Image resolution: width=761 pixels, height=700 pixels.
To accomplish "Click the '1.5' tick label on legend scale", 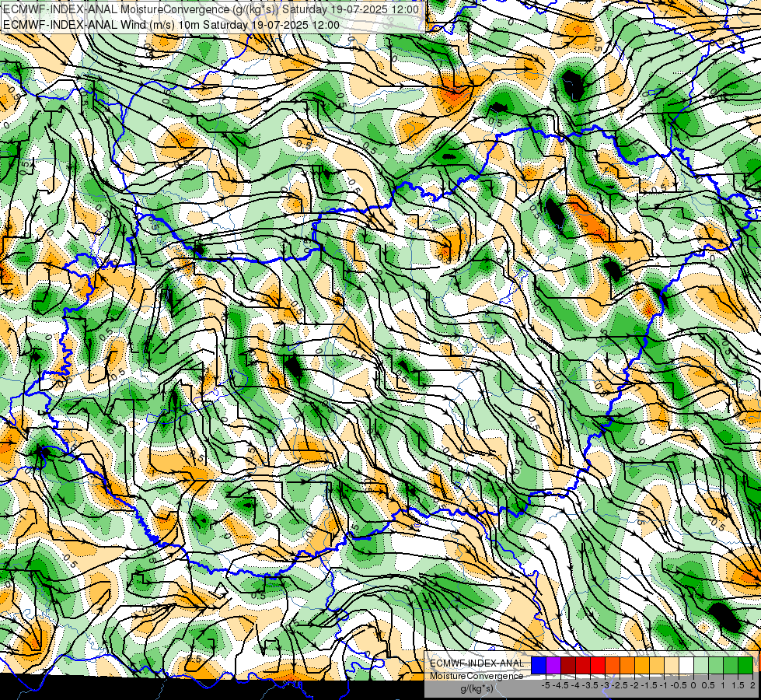I will pyautogui.click(x=738, y=685).
